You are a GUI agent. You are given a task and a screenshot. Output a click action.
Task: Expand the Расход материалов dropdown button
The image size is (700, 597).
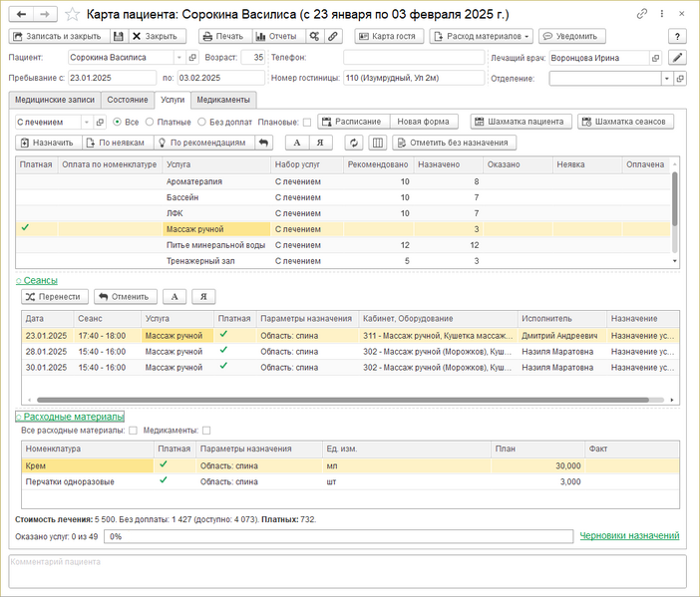click(482, 36)
